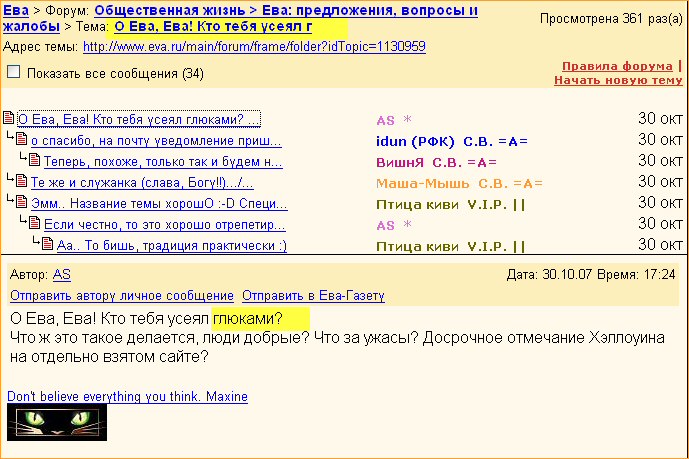Screen dimensions: 689x459
Task: Click the icon before "о спасибо, на почту" reply
Action: 22,141
